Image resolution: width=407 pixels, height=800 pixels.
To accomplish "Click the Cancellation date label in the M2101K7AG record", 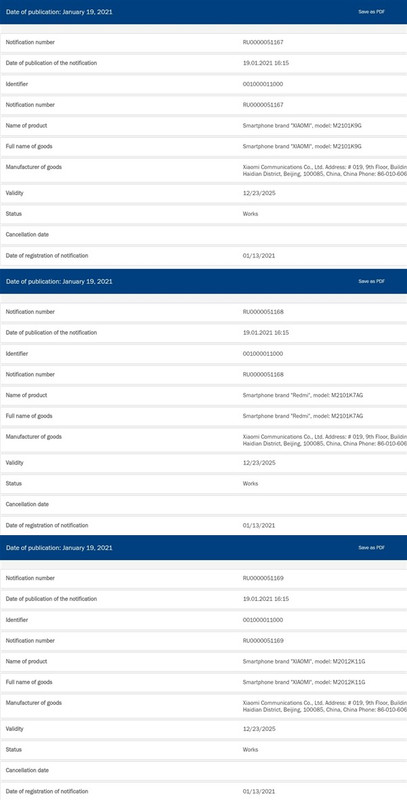I will 28,504.
